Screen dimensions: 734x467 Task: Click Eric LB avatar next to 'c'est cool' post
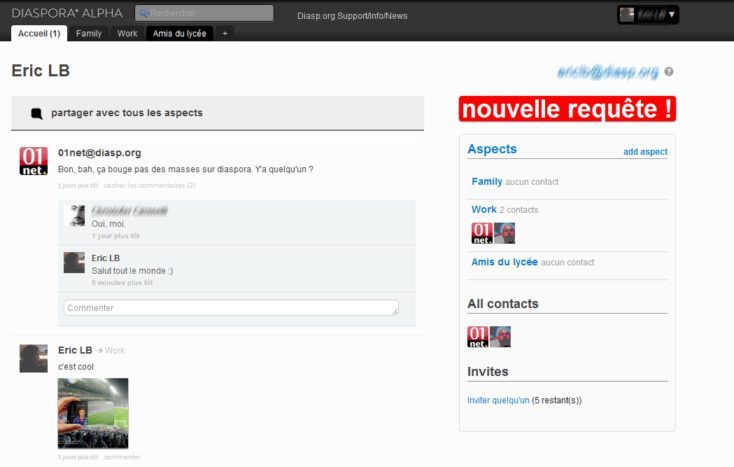(x=33, y=358)
